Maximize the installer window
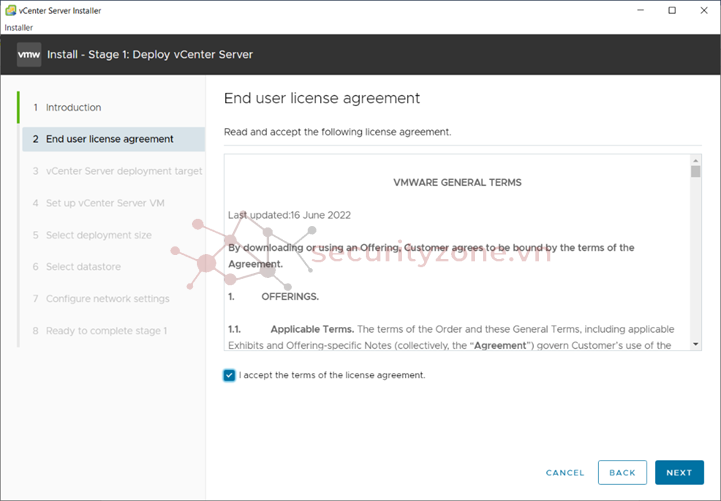This screenshot has height=501, width=721. (672, 10)
